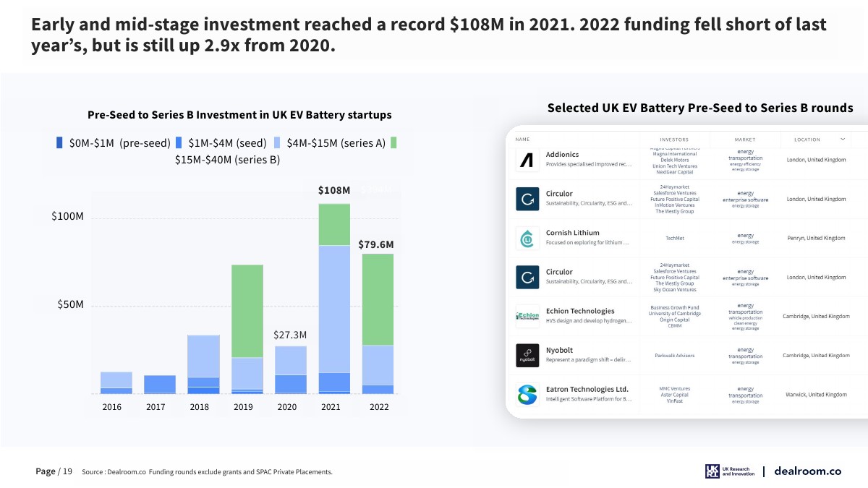868x488 pixels.
Task: Open the Cornish Lithium logo icon
Action: (527, 238)
